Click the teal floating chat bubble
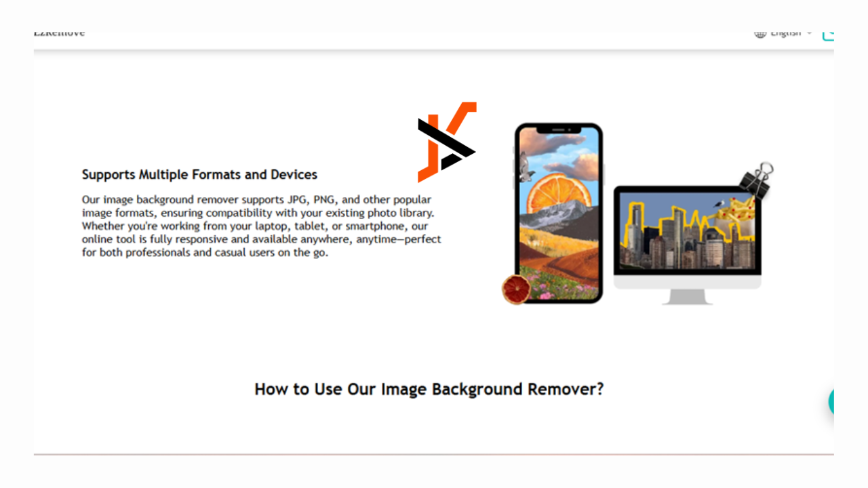 [x=831, y=402]
